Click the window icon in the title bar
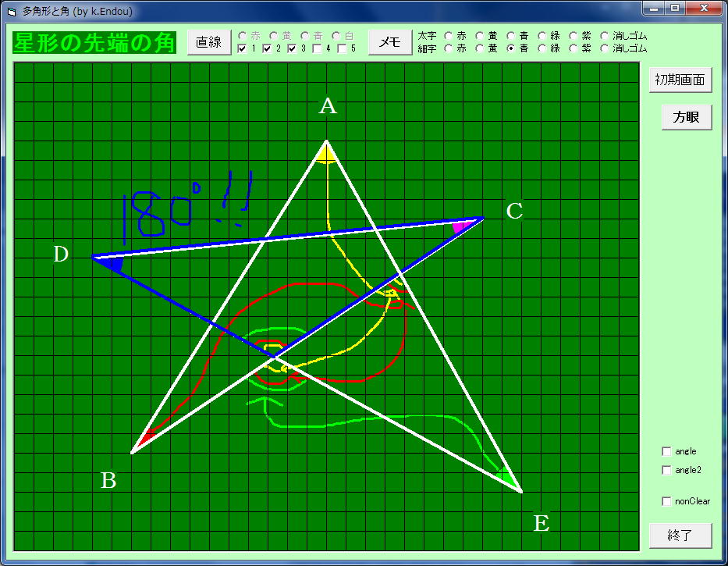The width and height of the screenshot is (728, 566). 12,11
